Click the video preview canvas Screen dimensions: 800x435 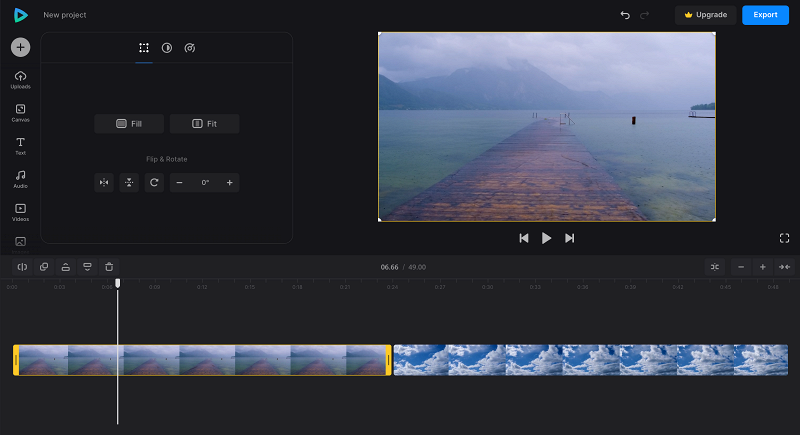(x=547, y=127)
